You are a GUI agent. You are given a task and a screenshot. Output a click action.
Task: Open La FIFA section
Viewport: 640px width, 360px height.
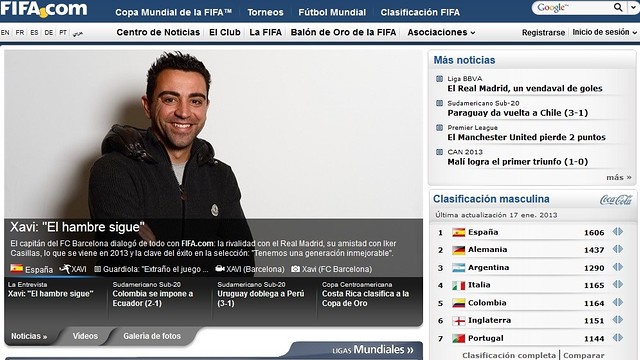coord(265,32)
